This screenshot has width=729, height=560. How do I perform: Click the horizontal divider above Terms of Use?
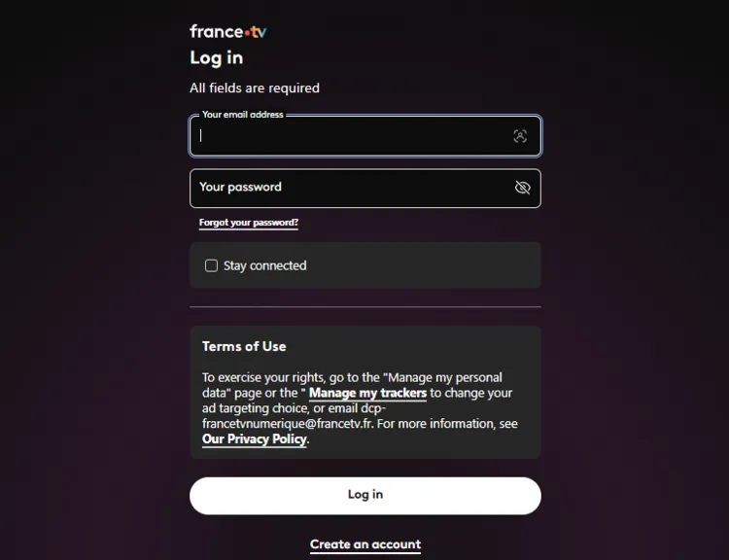click(x=365, y=307)
